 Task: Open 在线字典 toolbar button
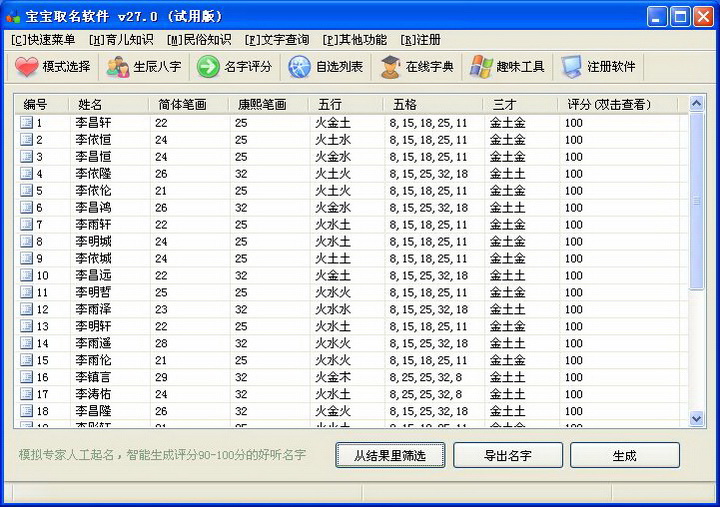(x=416, y=67)
